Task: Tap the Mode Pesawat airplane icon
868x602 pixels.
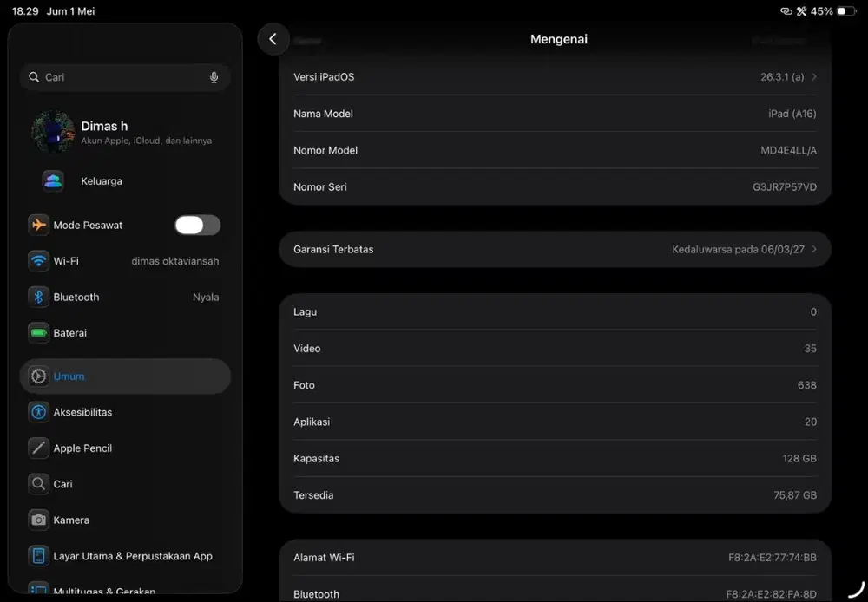Action: (x=39, y=226)
